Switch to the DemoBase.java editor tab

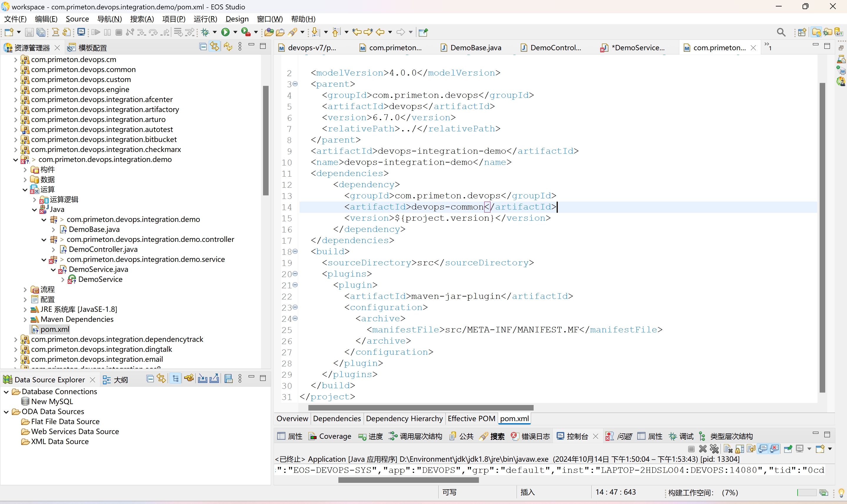point(475,48)
